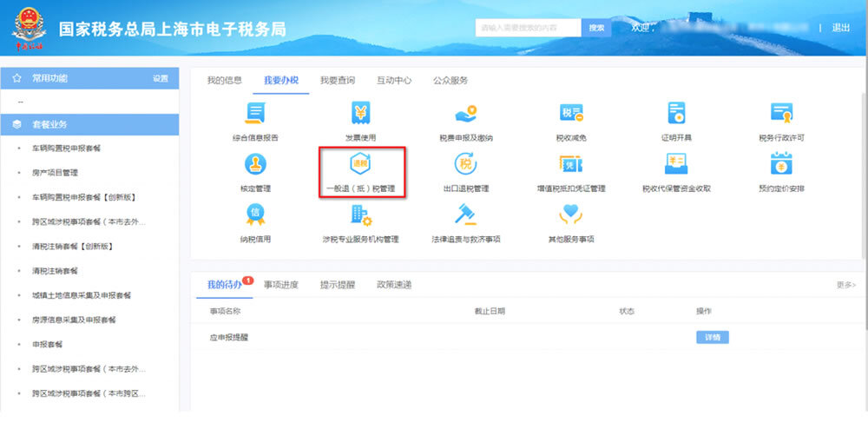The width and height of the screenshot is (868, 429).
Task: Select the 税收减免 icon
Action: [x=570, y=114]
